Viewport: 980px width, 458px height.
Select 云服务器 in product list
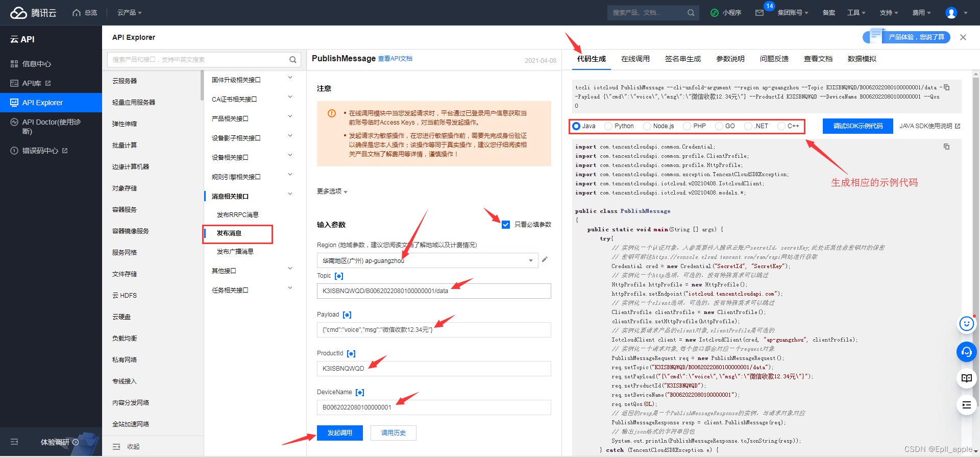125,81
